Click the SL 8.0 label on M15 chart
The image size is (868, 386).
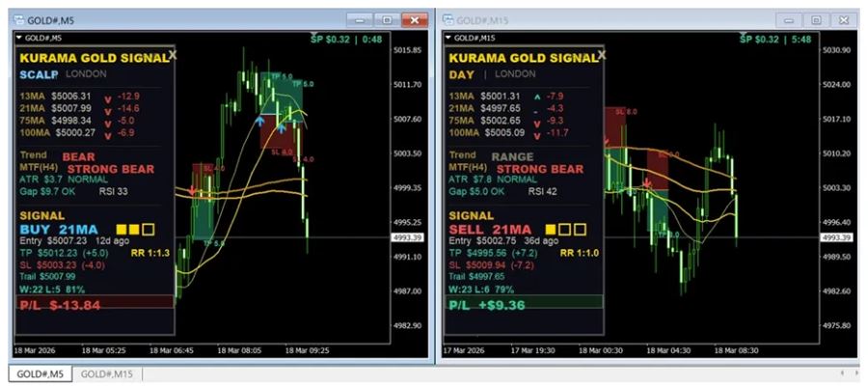626,112
